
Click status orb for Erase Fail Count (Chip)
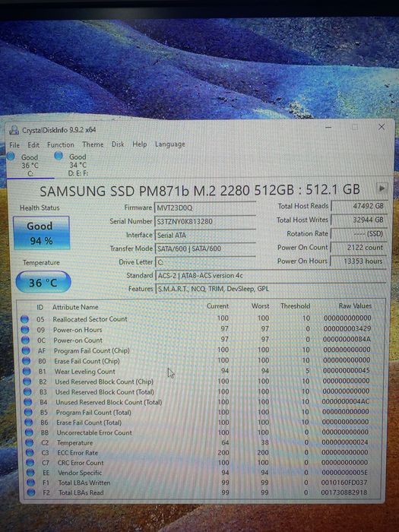(x=26, y=361)
